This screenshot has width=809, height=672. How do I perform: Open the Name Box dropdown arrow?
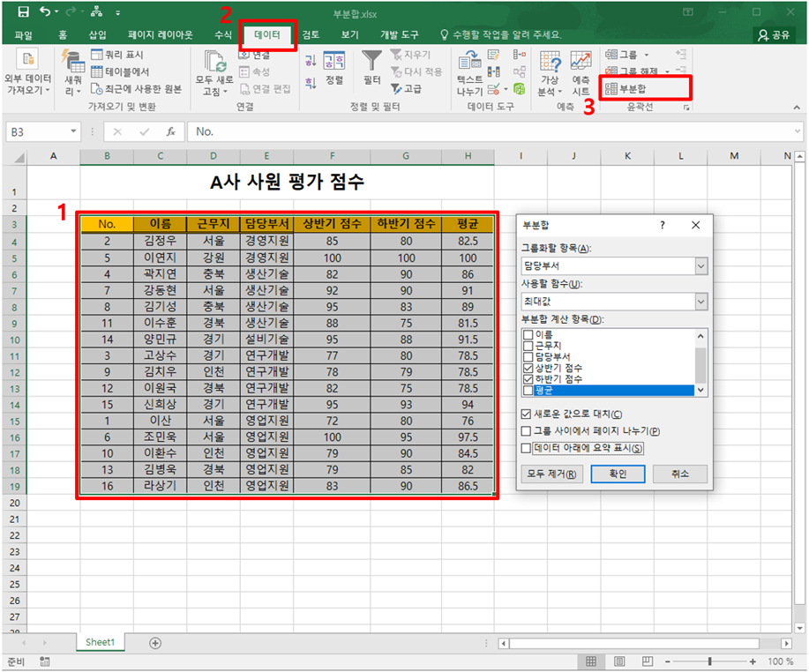(73, 131)
